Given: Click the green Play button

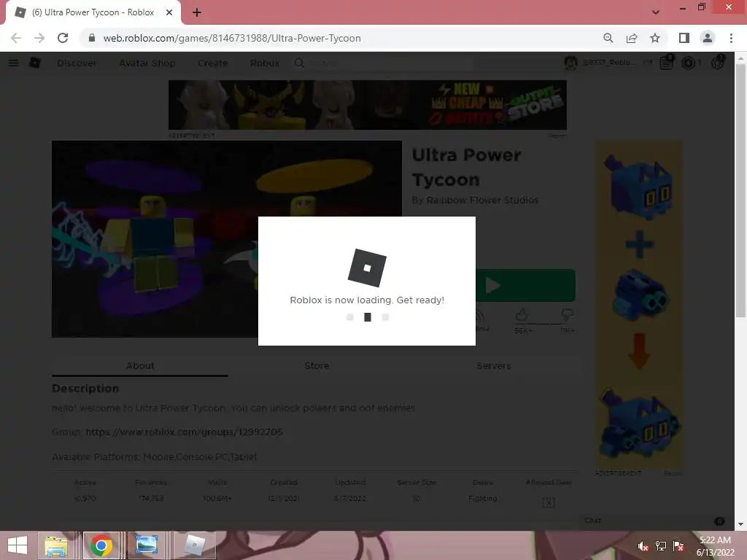Looking at the screenshot, I should [525, 285].
